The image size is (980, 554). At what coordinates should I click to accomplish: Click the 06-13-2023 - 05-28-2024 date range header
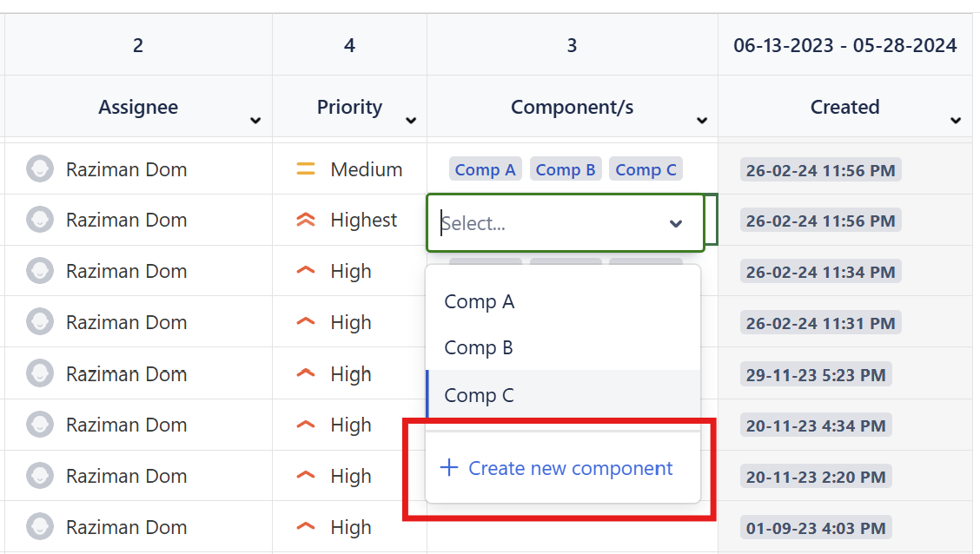pyautogui.click(x=844, y=44)
